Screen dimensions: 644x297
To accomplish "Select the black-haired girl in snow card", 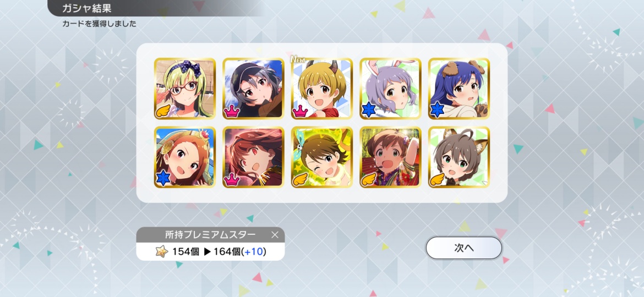I will click(253, 89).
